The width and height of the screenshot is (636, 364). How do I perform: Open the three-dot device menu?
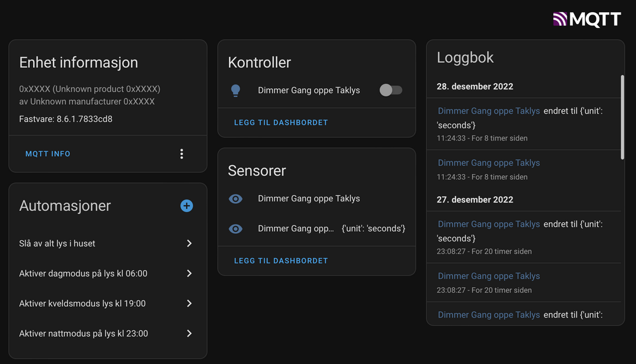pyautogui.click(x=182, y=154)
